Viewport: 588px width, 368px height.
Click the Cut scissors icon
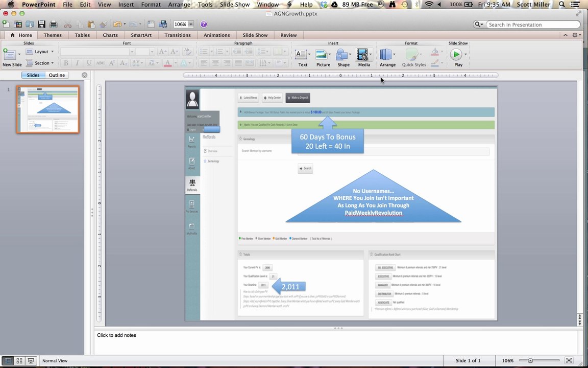click(67, 24)
